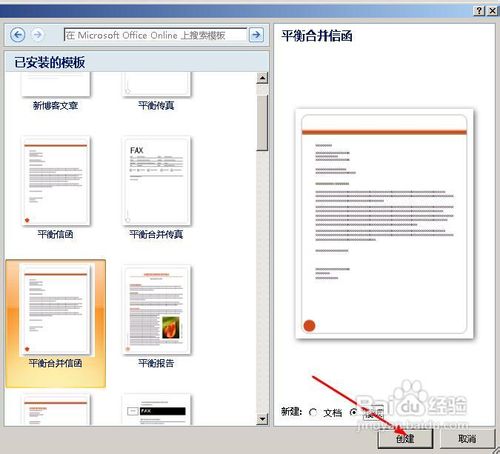Image resolution: width=500 pixels, height=454 pixels.
Task: Focus the Microsoft Office Online search box
Action: (x=155, y=35)
